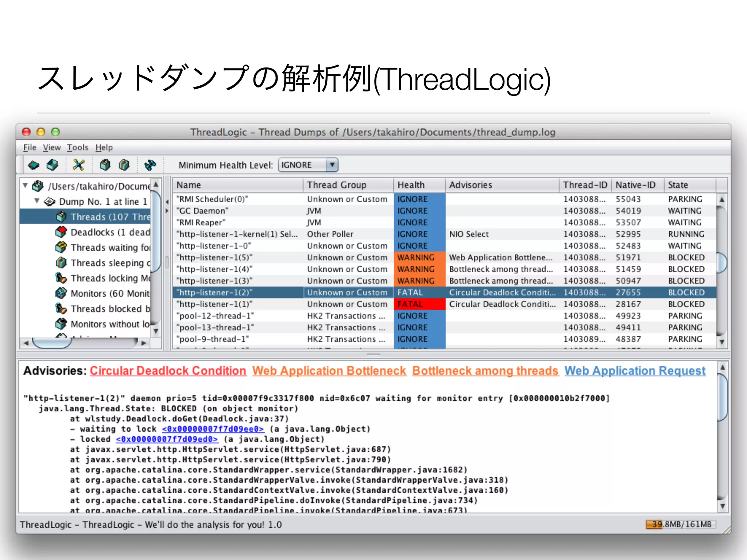Follow the waiting-to-lock 0x00000007f7d09ee0 link
The height and width of the screenshot is (560, 747).
click(x=213, y=429)
